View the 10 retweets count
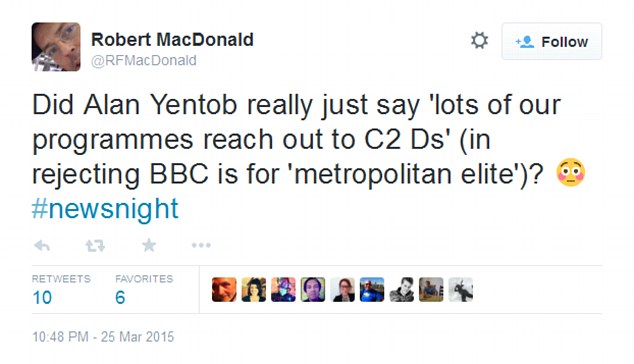 point(42,298)
